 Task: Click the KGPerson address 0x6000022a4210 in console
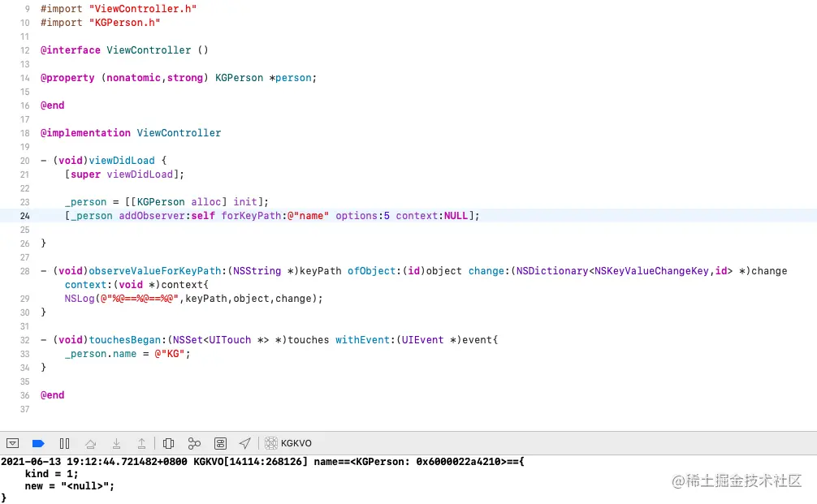pos(459,461)
